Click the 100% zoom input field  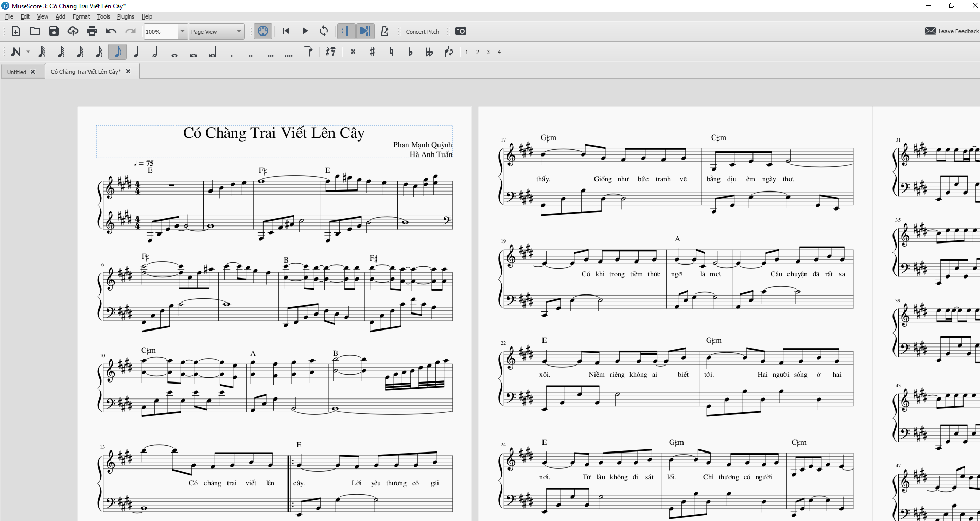click(x=161, y=31)
